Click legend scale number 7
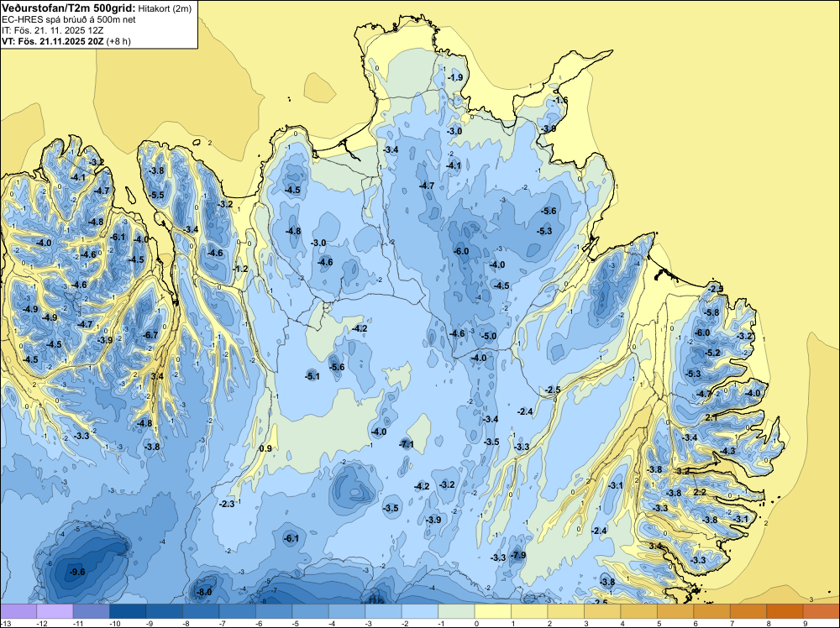Viewport: 840px width, 628px height. [732, 623]
